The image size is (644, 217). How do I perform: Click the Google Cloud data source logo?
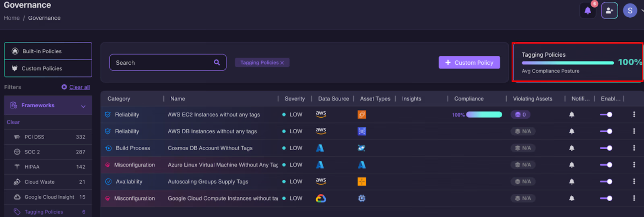click(x=321, y=198)
